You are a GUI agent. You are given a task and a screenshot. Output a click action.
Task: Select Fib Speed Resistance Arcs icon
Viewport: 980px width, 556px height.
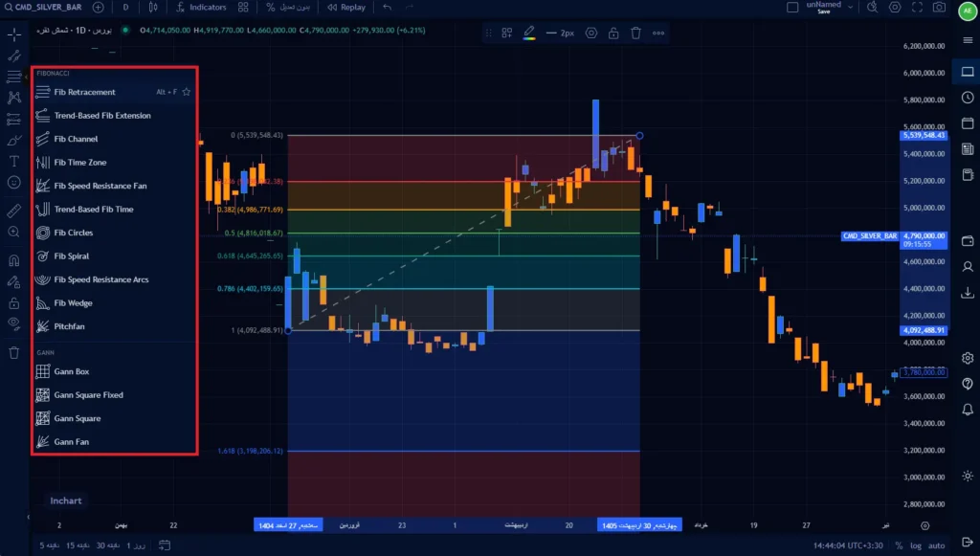pyautogui.click(x=42, y=279)
